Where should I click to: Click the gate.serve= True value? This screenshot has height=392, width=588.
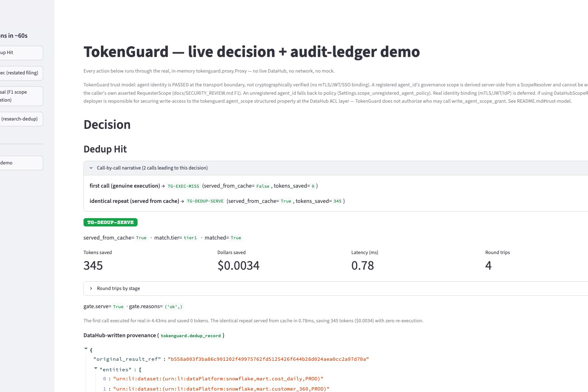point(118,307)
